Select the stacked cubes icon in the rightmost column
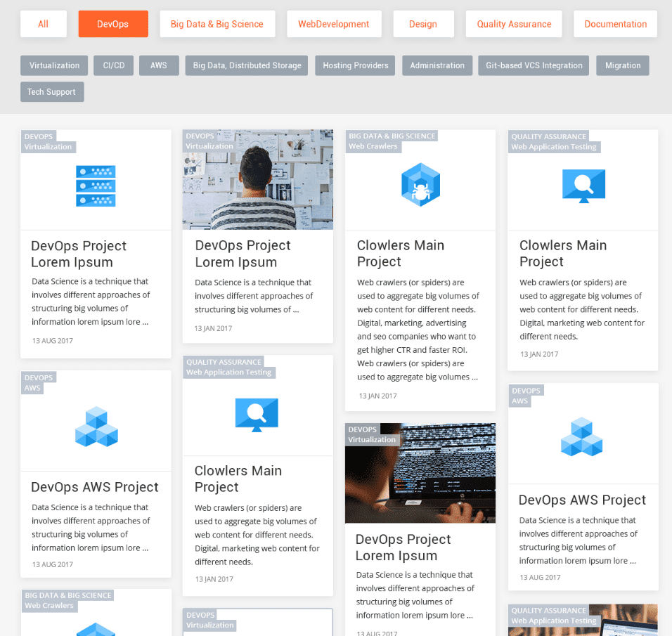The image size is (672, 636). tap(581, 436)
